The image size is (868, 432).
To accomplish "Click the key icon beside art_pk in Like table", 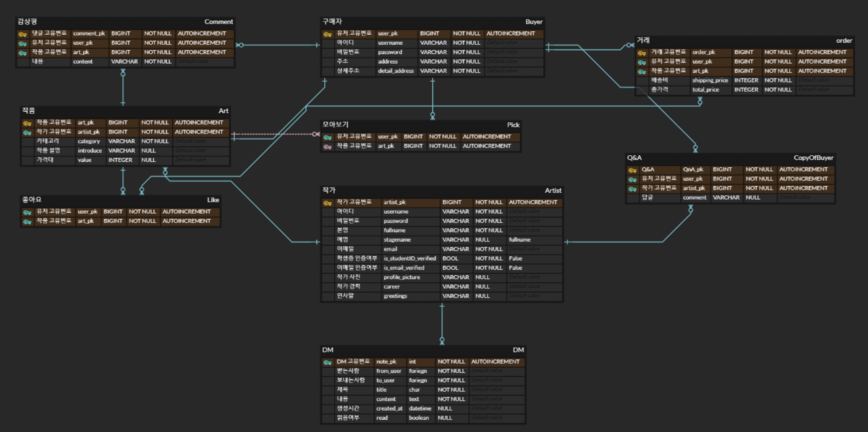I will 27,221.
